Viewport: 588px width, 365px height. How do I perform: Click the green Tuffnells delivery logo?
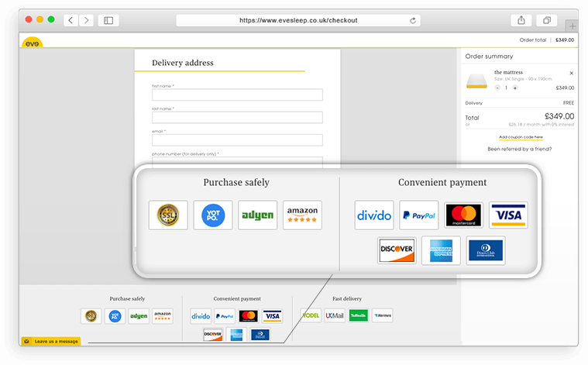[x=359, y=315]
